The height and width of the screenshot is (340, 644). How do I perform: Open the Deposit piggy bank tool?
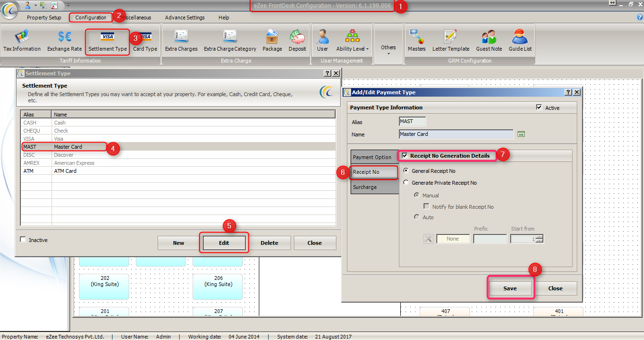[297, 40]
